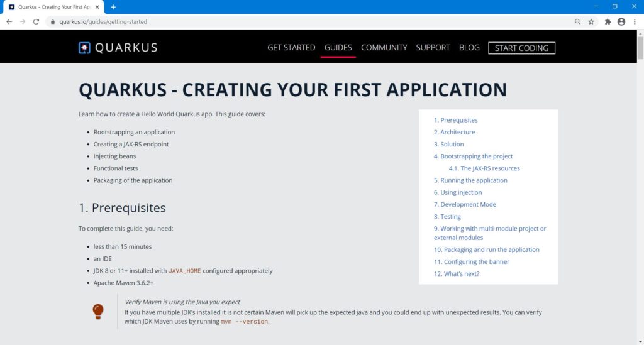The height and width of the screenshot is (345, 644).
Task: Click the scrollbar down arrow
Action: (640, 342)
